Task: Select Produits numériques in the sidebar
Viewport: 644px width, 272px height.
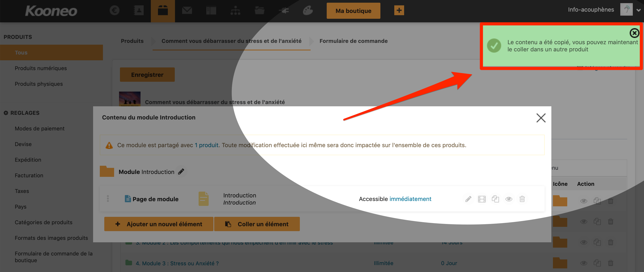Action: tap(41, 68)
